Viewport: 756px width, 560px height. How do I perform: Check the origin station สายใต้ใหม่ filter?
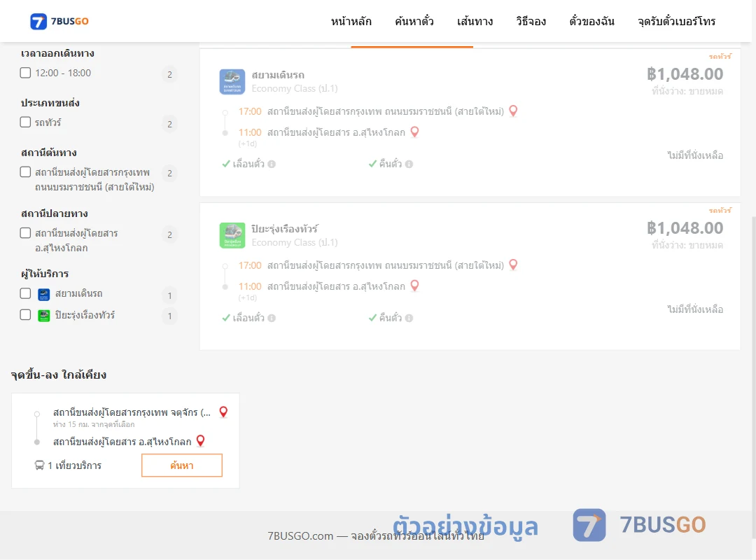tap(26, 171)
